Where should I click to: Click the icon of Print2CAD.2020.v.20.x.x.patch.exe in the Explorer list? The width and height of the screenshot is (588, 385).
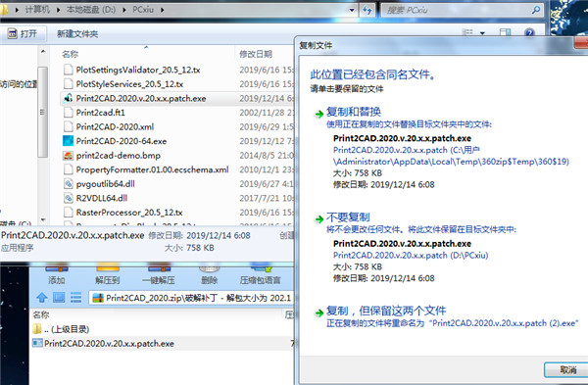click(69, 98)
